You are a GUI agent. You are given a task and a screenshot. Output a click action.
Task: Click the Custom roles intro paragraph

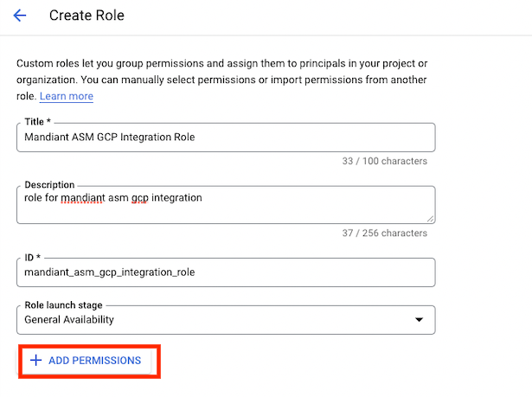[x=222, y=80]
